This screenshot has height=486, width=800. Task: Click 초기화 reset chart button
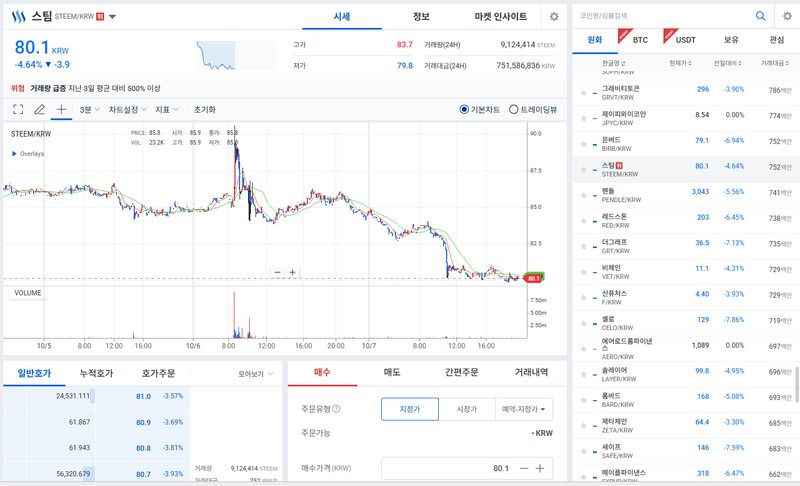pos(205,109)
